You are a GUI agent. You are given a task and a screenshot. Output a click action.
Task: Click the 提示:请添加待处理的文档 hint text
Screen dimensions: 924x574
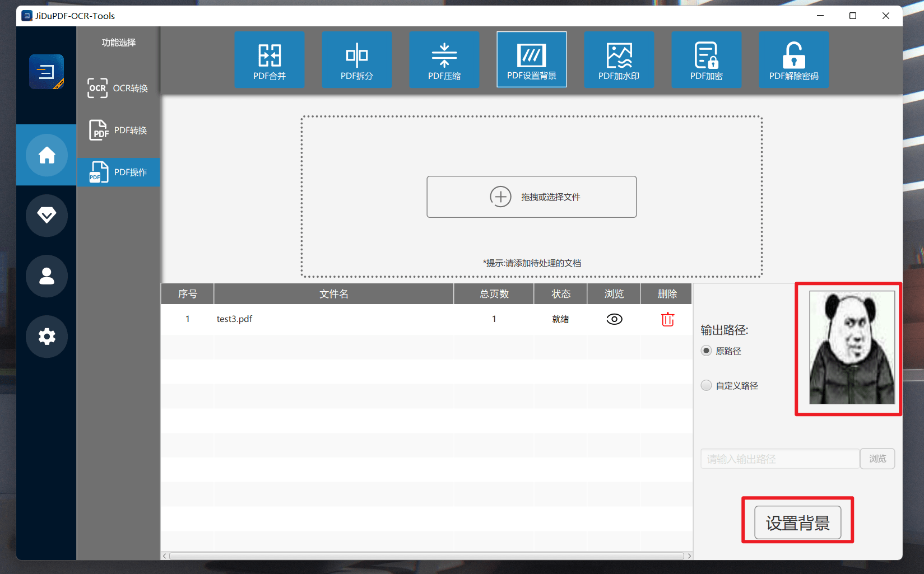pyautogui.click(x=532, y=263)
